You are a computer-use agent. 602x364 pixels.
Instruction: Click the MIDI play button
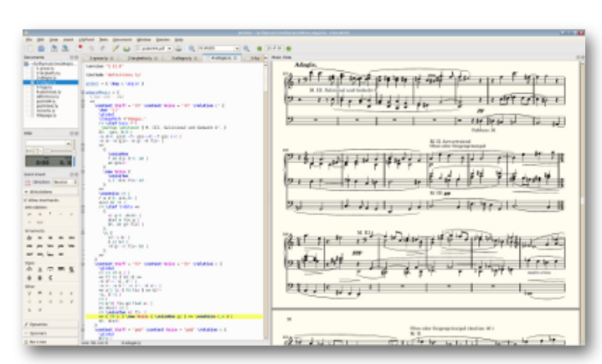[39, 151]
